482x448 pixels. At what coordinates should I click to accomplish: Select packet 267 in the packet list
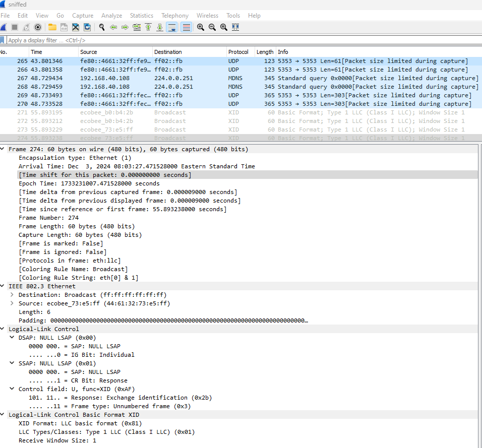[151, 78]
